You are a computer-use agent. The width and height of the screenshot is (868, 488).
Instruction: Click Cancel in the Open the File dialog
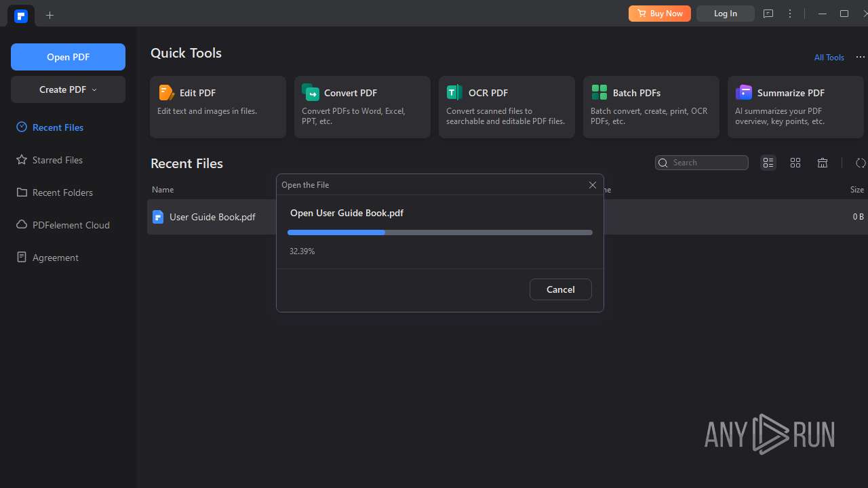pyautogui.click(x=561, y=289)
